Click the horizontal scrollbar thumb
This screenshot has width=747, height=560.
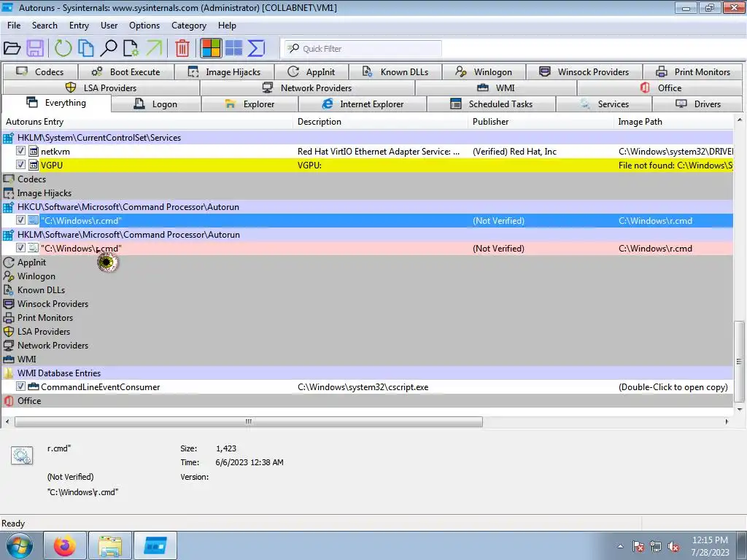point(248,421)
